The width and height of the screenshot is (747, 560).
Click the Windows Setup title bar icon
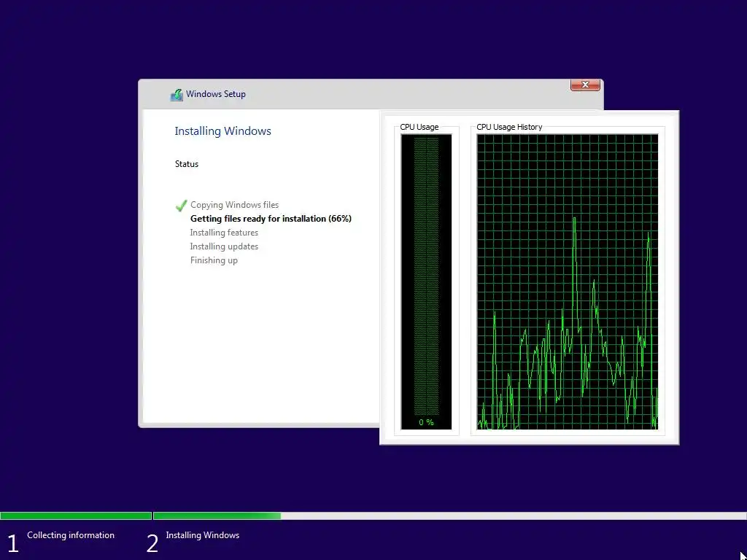click(177, 94)
